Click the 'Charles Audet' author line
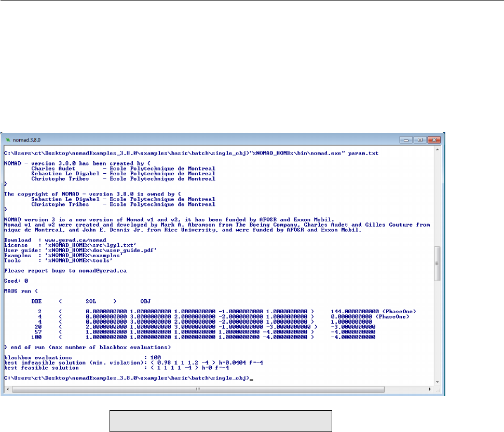The image size is (504, 432). point(123,169)
